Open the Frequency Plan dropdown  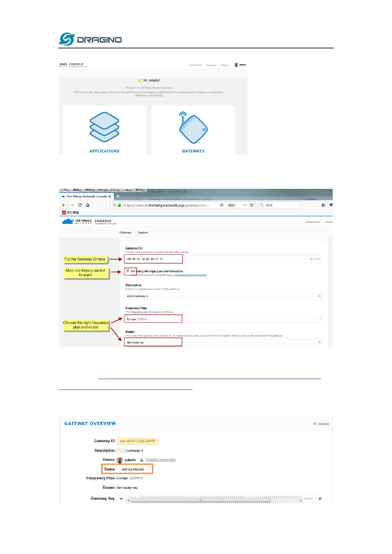point(223,319)
